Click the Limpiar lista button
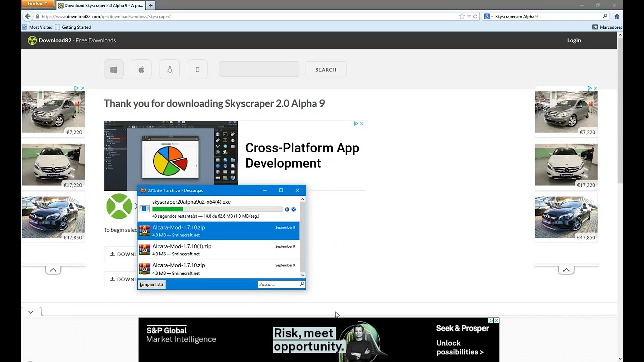This screenshot has height=362, width=644. click(151, 284)
